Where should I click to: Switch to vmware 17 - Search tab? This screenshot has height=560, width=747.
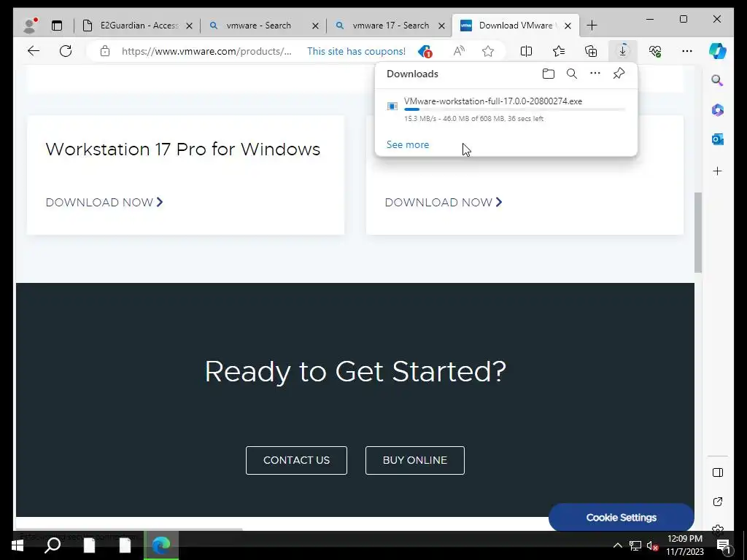[390, 26]
